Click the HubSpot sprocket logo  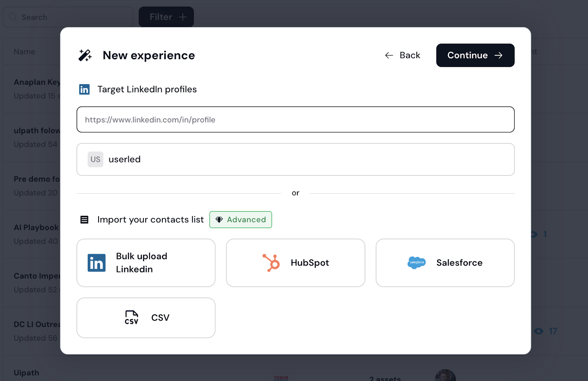(x=271, y=263)
